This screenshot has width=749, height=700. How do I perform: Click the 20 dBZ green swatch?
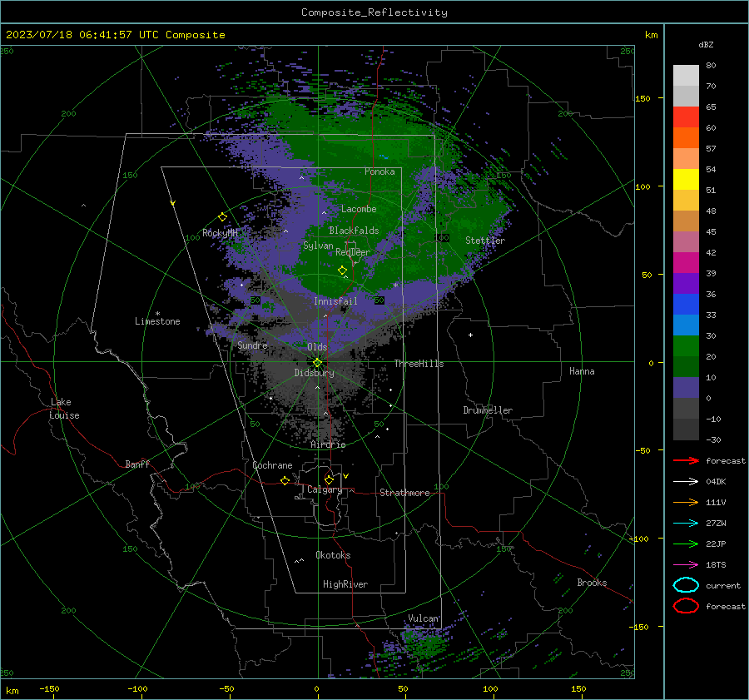click(x=686, y=346)
